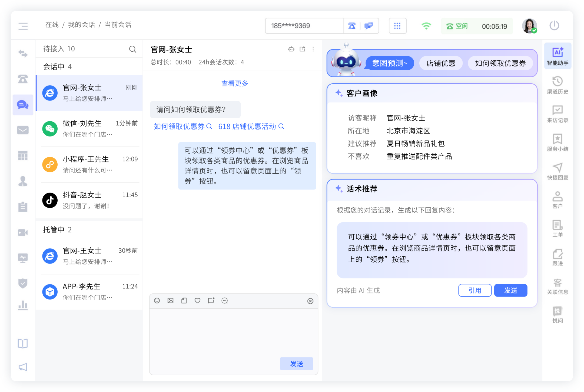This screenshot has height=392, width=584.
Task: Click 查看更多 to load earlier messages
Action: click(x=234, y=84)
